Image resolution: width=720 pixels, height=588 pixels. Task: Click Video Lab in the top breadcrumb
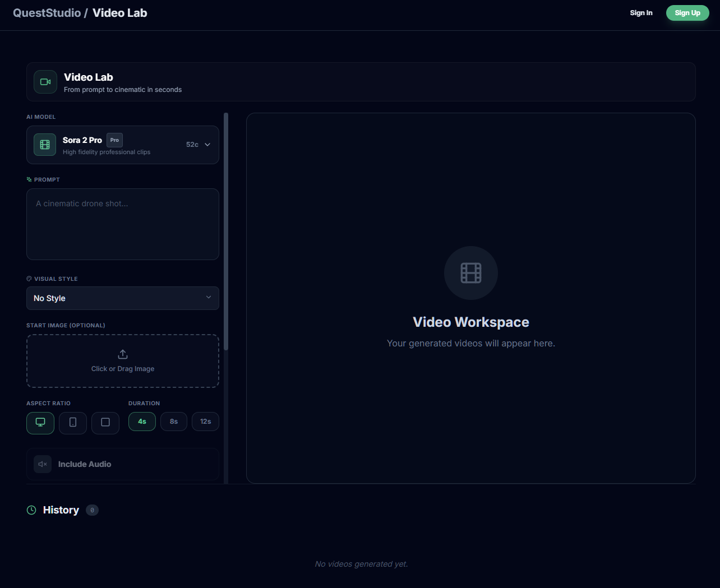[119, 12]
